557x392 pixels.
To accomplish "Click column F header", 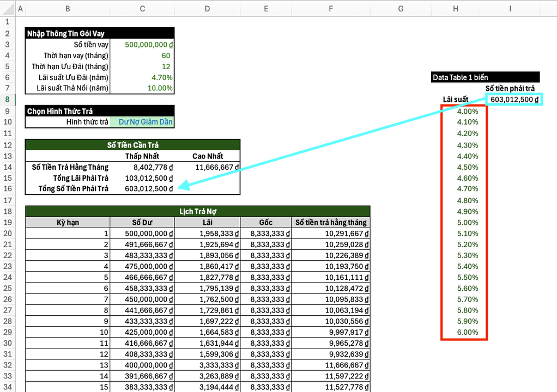I will click(331, 9).
